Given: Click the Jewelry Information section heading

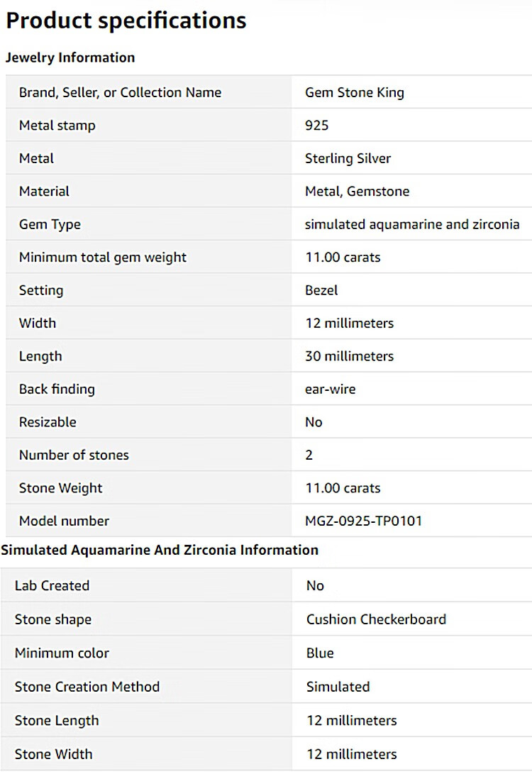Looking at the screenshot, I should (70, 57).
